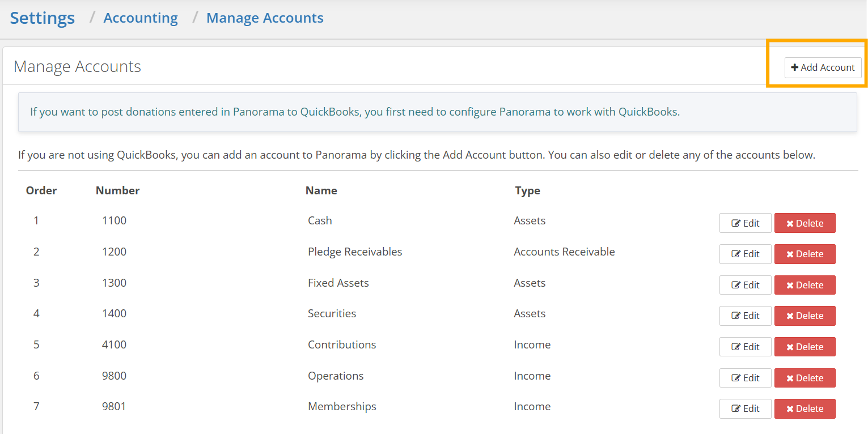The width and height of the screenshot is (868, 434).
Task: Delete the Fixed Assets account
Action: (x=805, y=285)
